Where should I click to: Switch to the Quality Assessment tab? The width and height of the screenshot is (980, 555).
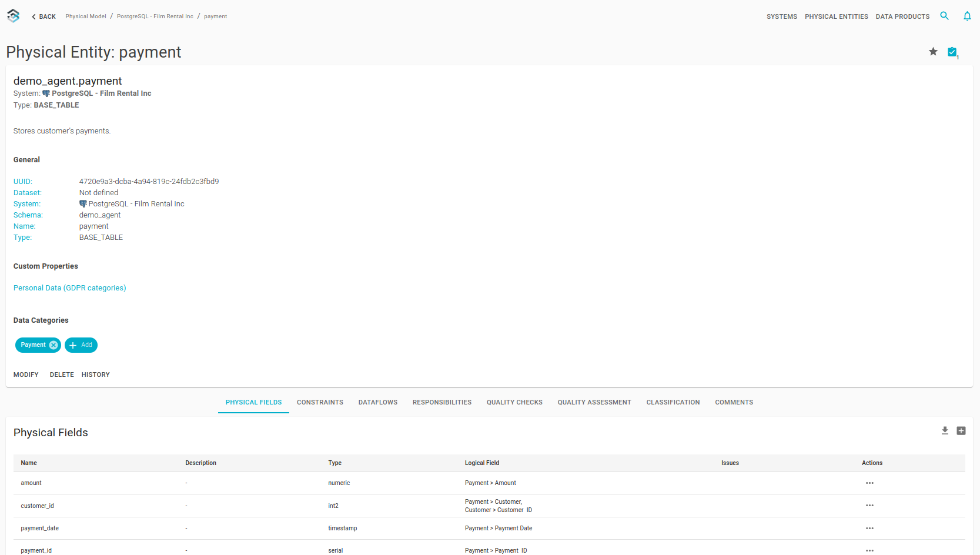pos(594,403)
